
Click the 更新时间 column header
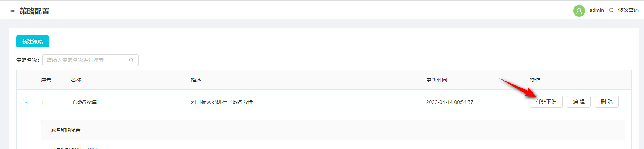click(x=436, y=80)
